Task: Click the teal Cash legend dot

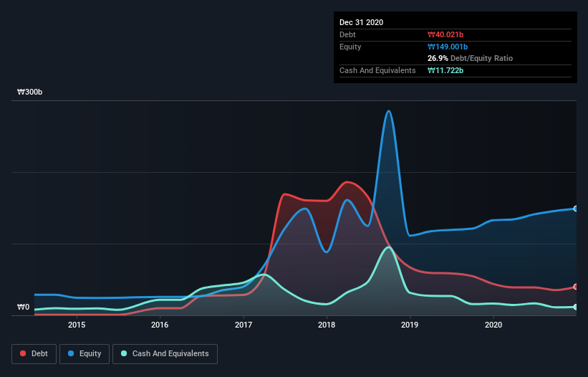Action: tap(124, 353)
